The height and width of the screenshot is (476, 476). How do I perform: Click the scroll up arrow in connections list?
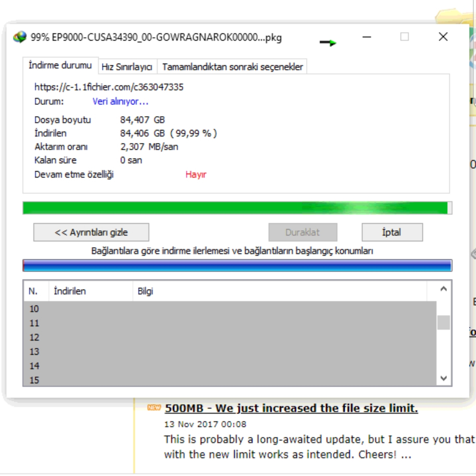[x=443, y=289]
